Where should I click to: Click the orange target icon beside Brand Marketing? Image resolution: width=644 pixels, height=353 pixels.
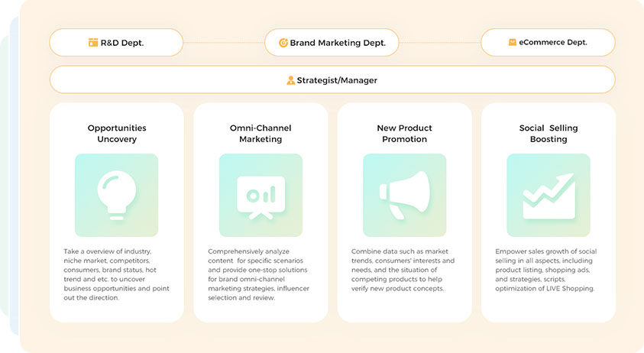click(x=283, y=43)
